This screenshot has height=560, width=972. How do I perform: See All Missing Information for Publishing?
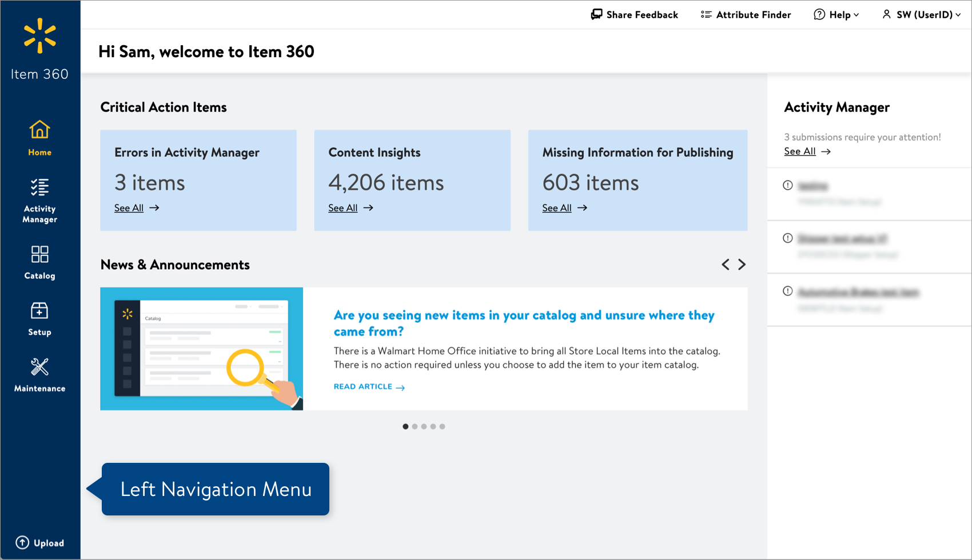pyautogui.click(x=557, y=208)
